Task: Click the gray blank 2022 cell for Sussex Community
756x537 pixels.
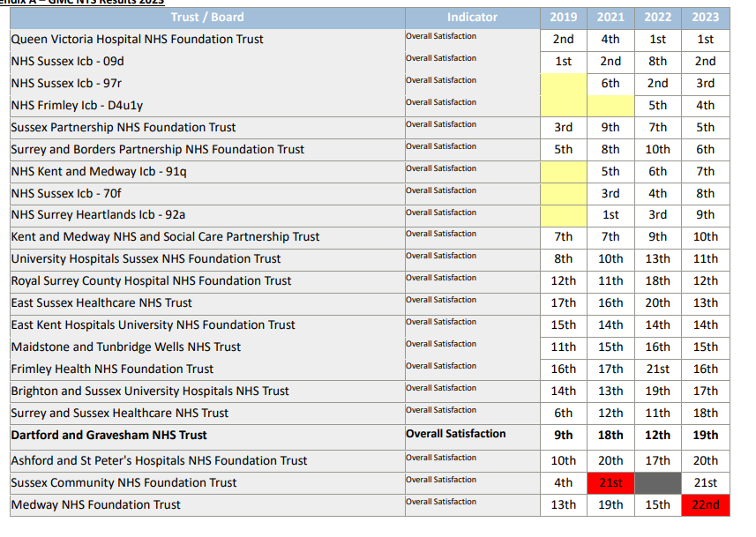Action: pos(657,482)
